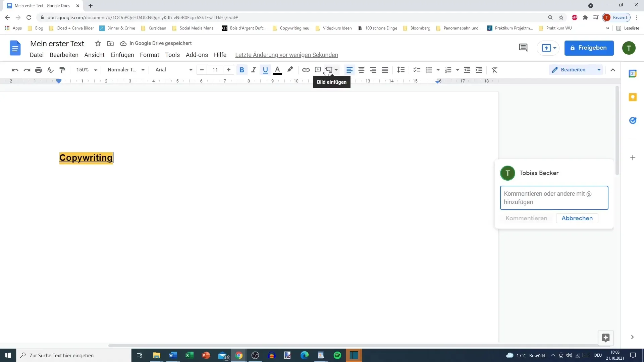Open the Ansicht menu

point(94,55)
